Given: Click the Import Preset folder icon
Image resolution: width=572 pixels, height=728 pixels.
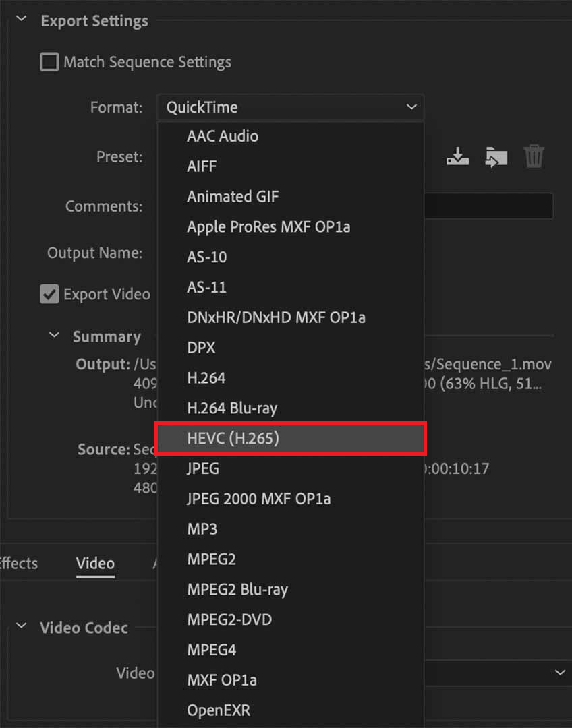Looking at the screenshot, I should (496, 157).
